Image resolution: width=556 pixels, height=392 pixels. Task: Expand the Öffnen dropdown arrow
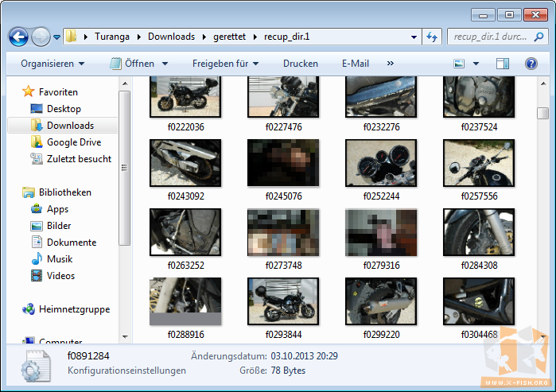pyautogui.click(x=165, y=64)
